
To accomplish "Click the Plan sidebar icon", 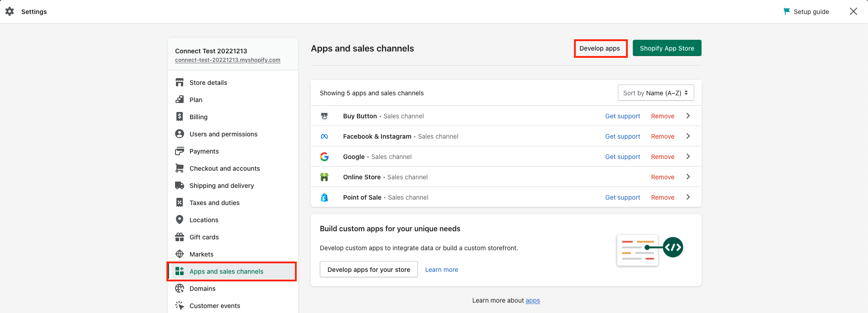I will point(180,99).
